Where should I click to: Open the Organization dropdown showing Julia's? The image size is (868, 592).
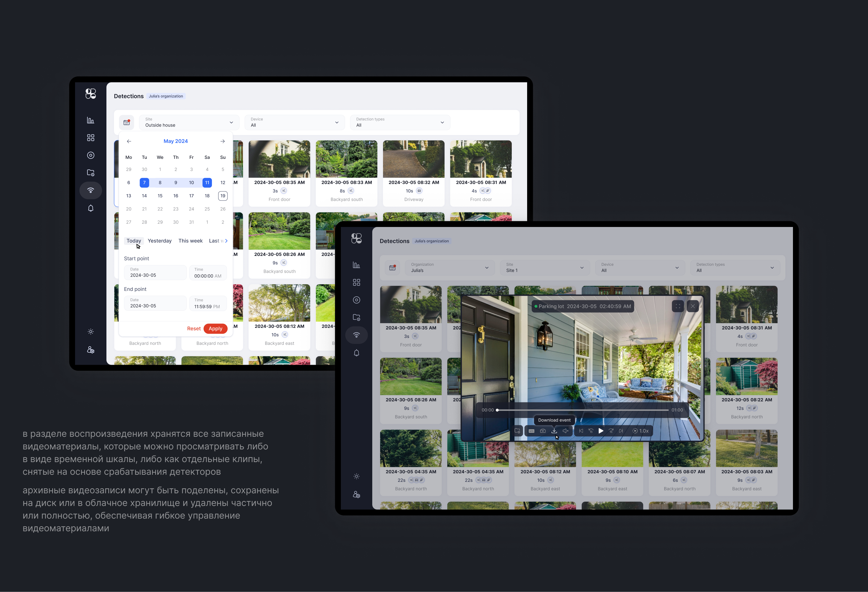tap(449, 267)
